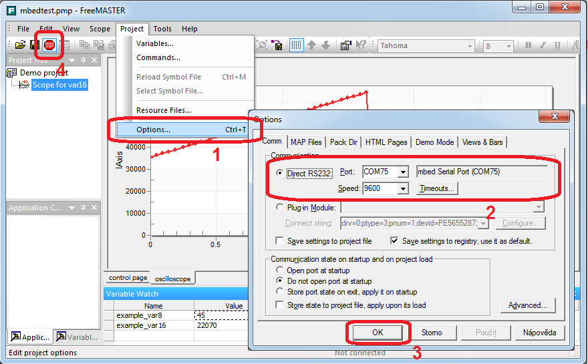The image size is (588, 364).
Task: Open the Speed 9600 dropdown
Action: pyautogui.click(x=402, y=189)
